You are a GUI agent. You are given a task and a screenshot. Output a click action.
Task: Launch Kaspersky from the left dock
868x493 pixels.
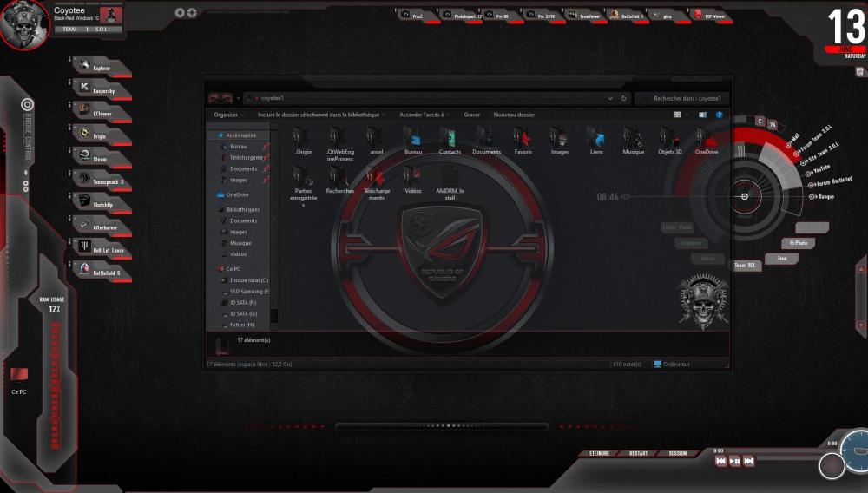[x=102, y=90]
